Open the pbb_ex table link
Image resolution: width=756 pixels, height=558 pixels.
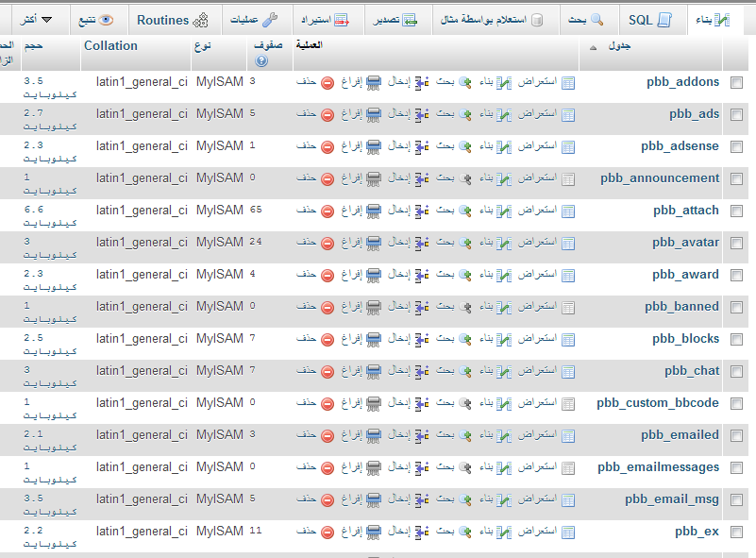[697, 532]
